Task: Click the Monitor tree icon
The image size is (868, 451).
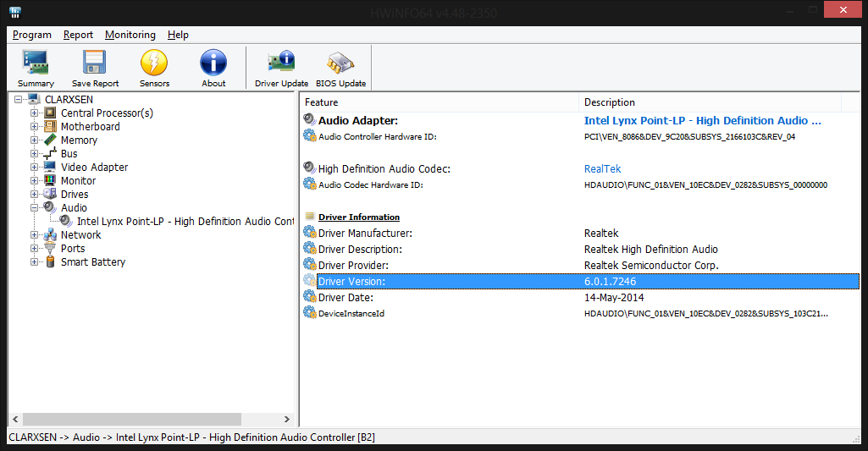Action: (x=50, y=180)
